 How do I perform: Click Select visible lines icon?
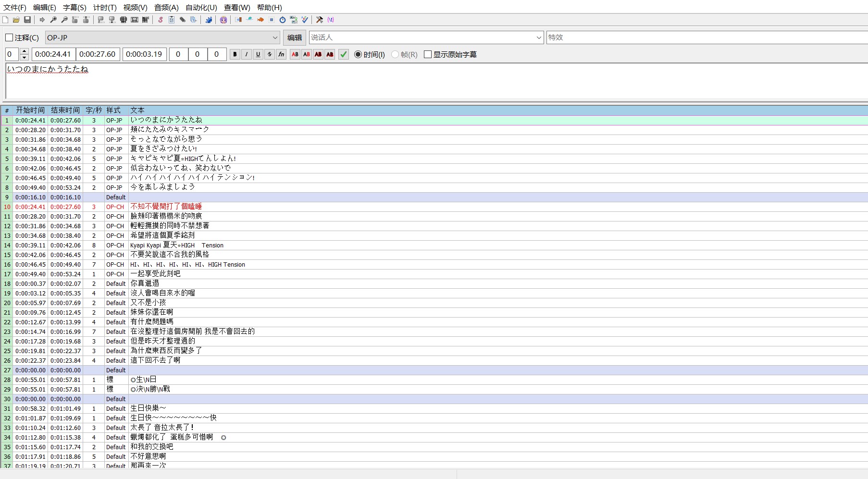pyautogui.click(x=124, y=20)
